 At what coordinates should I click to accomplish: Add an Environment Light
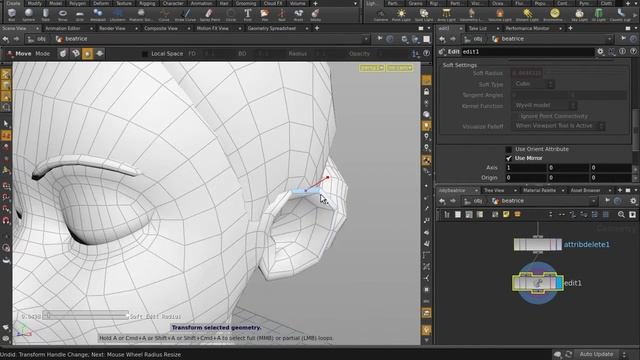554,15
